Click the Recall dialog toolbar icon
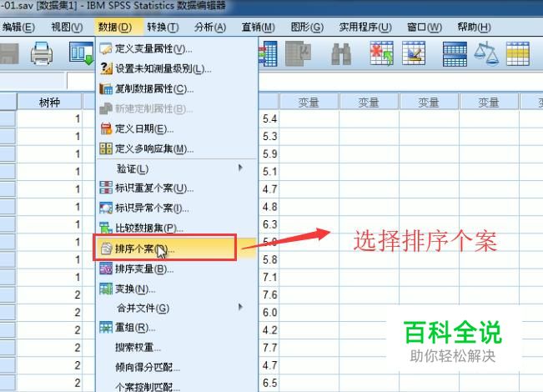The height and width of the screenshot is (392, 543). point(82,53)
